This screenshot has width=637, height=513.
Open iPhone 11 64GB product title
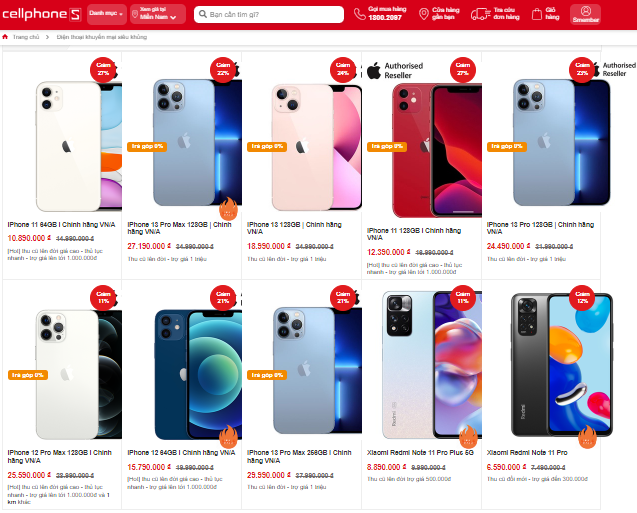click(61, 225)
